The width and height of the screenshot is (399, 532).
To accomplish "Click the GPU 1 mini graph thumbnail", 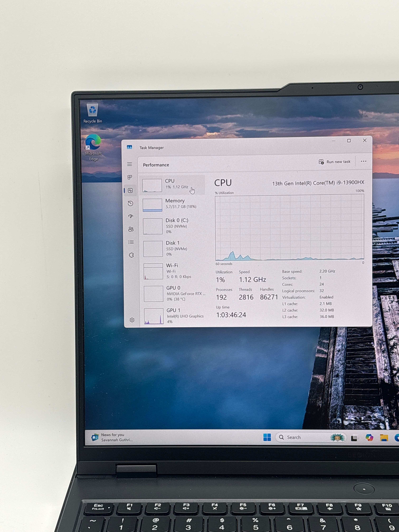I will coord(154,316).
